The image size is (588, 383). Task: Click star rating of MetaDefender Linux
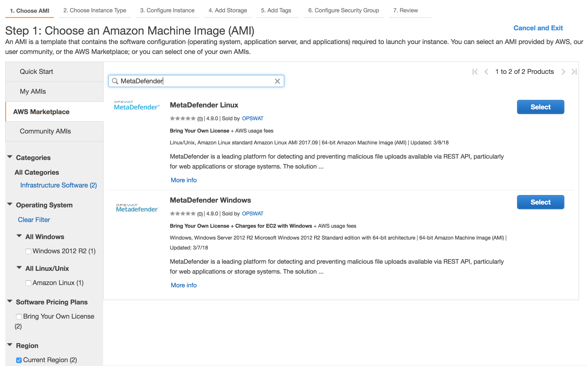[x=183, y=119]
